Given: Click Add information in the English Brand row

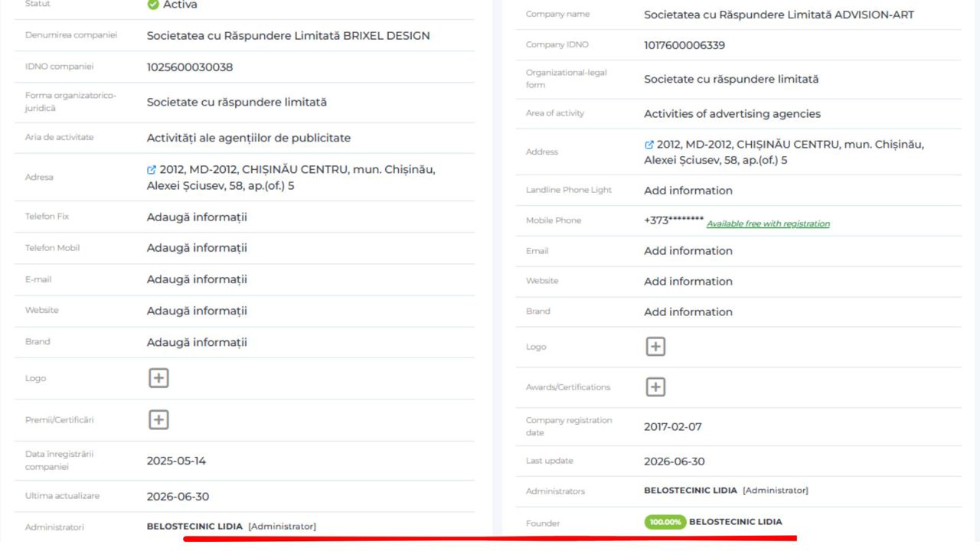Looking at the screenshot, I should [688, 312].
